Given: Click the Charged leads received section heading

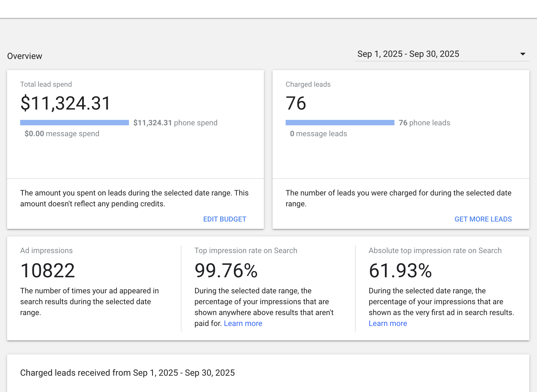Looking at the screenshot, I should click(x=127, y=373).
